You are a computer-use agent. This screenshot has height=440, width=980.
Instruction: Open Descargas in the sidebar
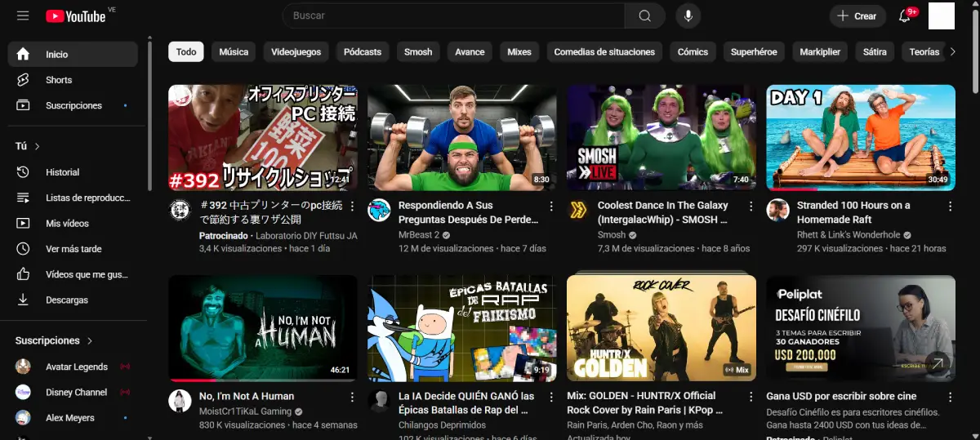pos(67,300)
